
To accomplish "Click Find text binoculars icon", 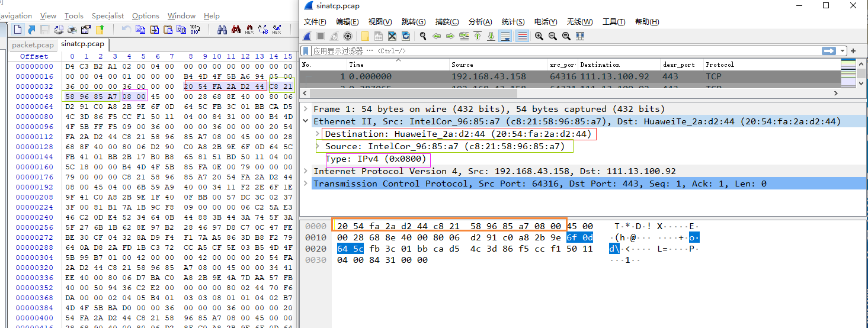I will (222, 29).
